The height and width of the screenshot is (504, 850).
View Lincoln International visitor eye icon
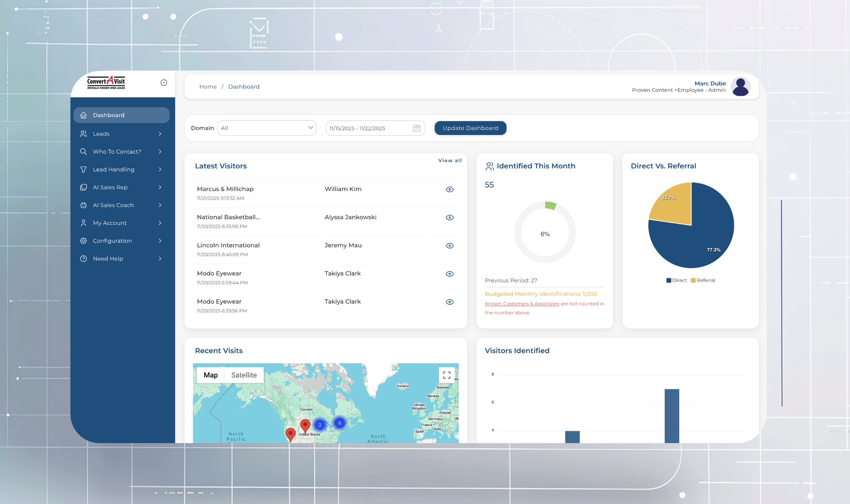[x=449, y=246]
